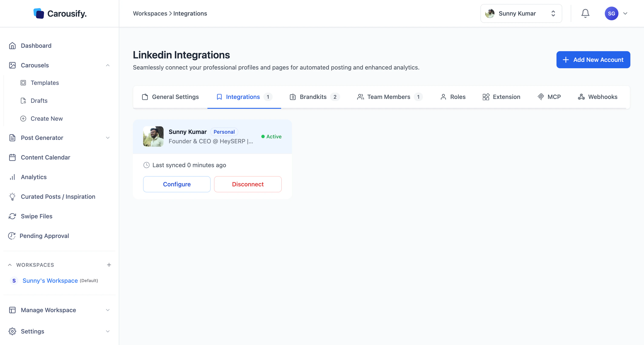
Task: Click Integrations in the breadcrumb
Action: point(190,13)
